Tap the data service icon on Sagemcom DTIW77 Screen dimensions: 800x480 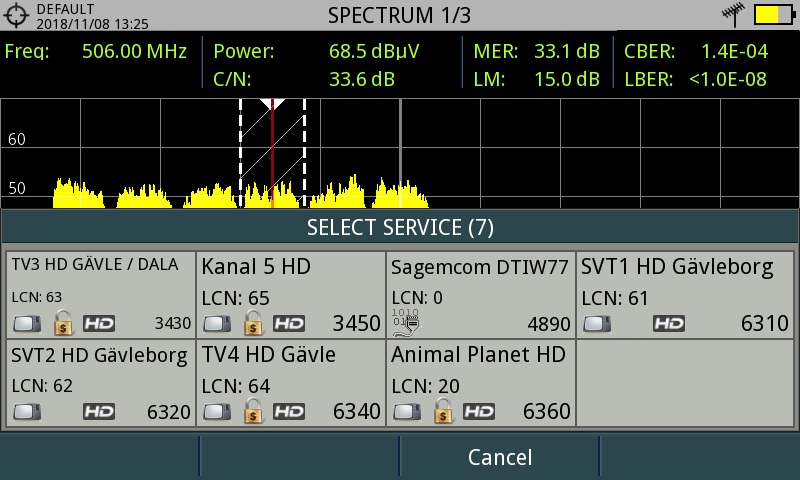coord(406,323)
